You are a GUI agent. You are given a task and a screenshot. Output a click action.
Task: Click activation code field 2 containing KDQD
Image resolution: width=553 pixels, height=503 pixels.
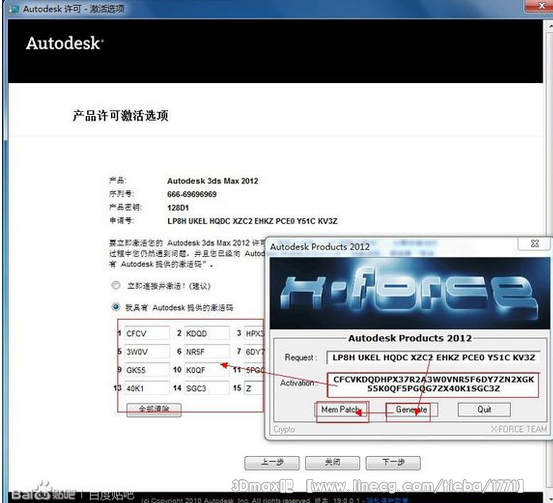click(x=207, y=333)
